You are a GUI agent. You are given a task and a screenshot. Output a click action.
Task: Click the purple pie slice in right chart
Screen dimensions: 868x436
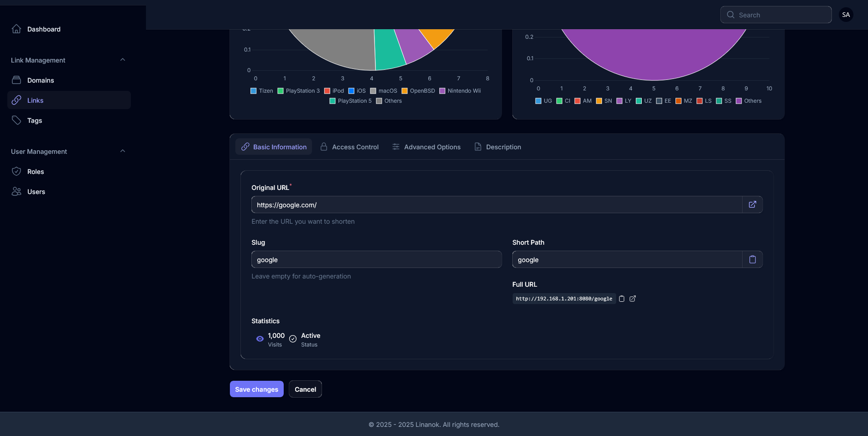pyautogui.click(x=653, y=55)
